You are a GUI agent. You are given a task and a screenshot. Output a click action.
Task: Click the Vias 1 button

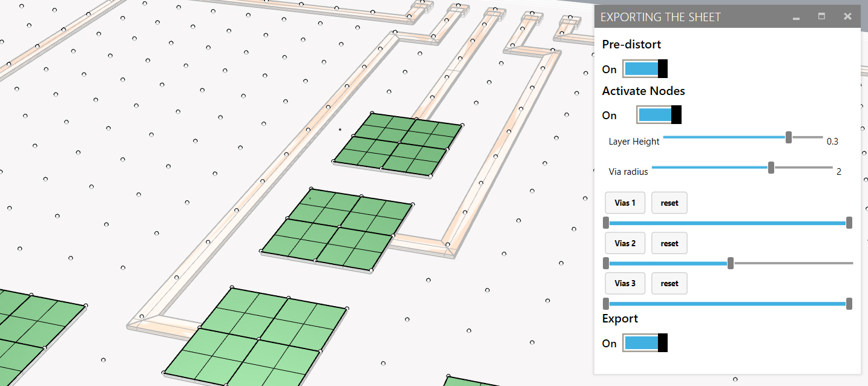coord(625,203)
